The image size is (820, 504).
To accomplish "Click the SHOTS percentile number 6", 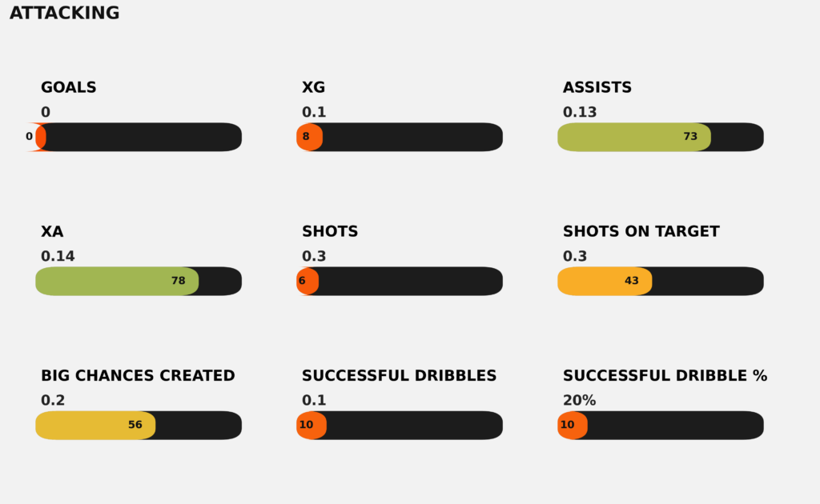I will tap(302, 281).
